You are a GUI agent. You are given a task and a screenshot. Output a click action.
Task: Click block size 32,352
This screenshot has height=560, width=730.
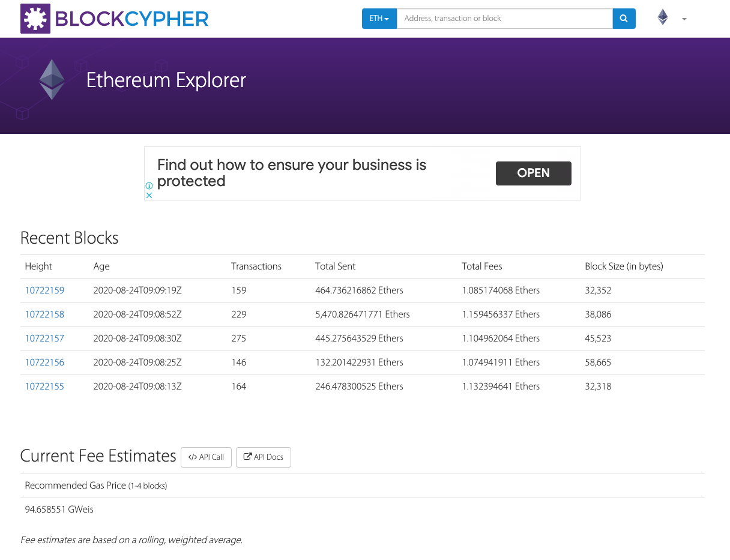tap(598, 291)
